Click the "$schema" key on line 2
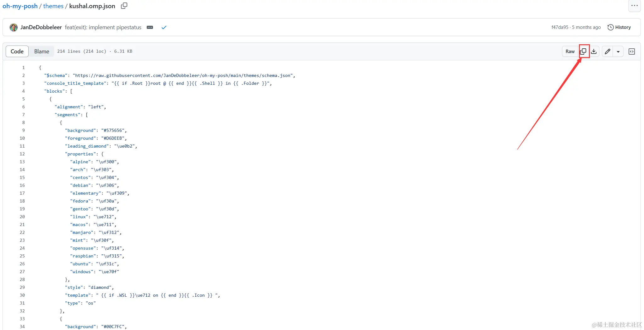644x330 pixels. pyautogui.click(x=56, y=75)
